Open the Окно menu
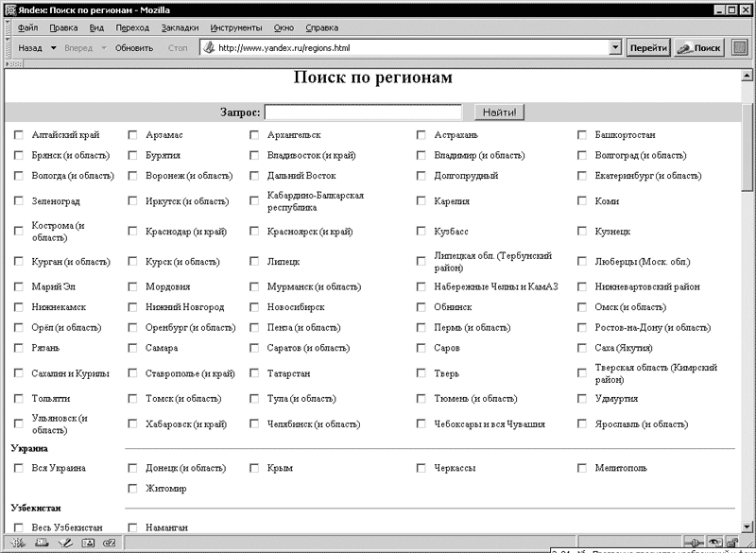This screenshot has height=553, width=756. (284, 27)
